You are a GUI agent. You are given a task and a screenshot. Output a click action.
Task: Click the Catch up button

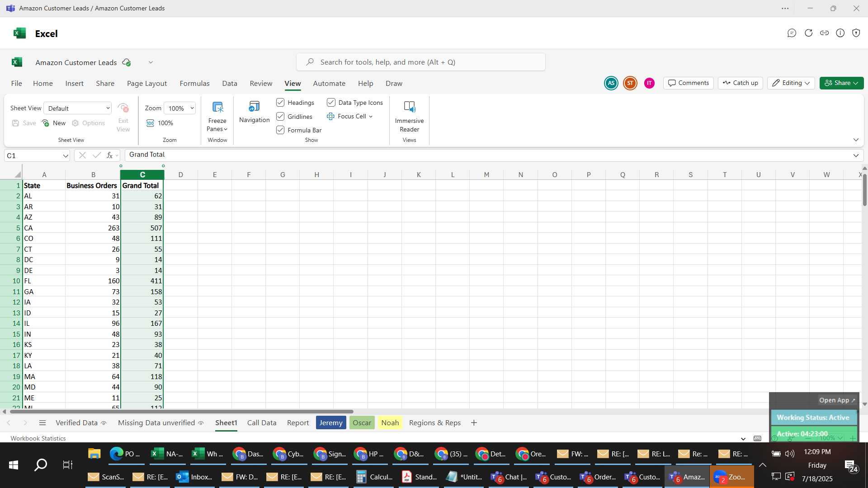[741, 83]
